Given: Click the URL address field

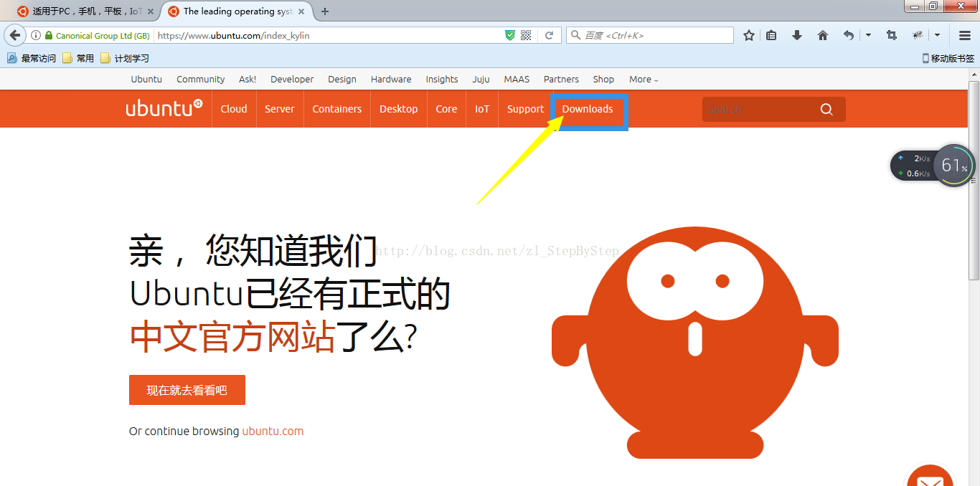Looking at the screenshot, I should pyautogui.click(x=327, y=35).
